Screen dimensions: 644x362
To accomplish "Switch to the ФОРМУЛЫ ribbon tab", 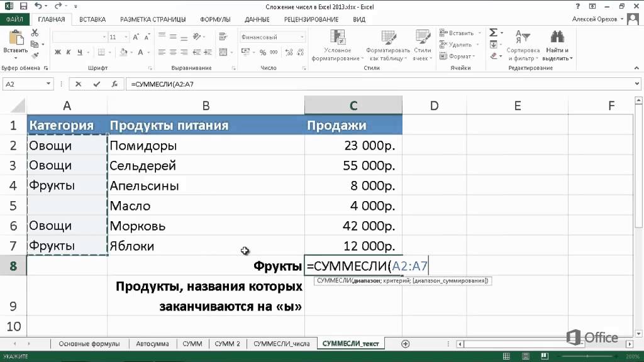I will 215,19.
